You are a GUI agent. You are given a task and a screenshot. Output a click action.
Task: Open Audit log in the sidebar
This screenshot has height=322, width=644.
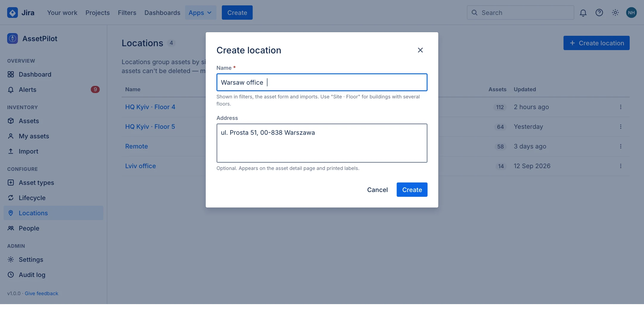tap(53, 275)
